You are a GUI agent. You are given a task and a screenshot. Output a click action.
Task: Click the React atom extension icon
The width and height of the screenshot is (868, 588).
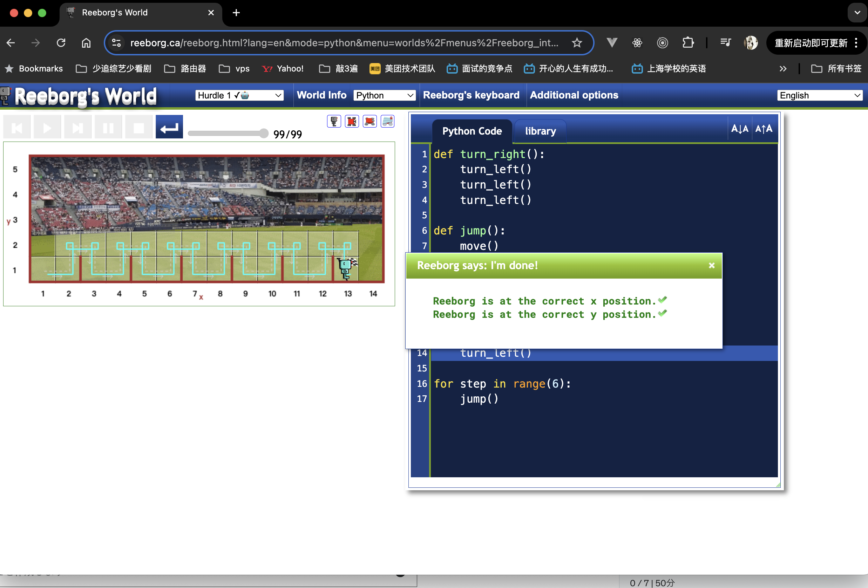coord(637,43)
